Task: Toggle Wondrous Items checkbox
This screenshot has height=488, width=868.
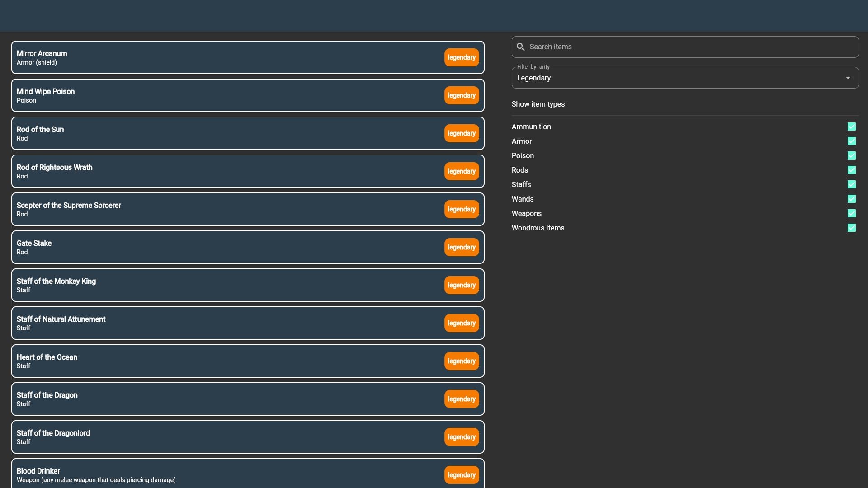Action: tap(851, 228)
